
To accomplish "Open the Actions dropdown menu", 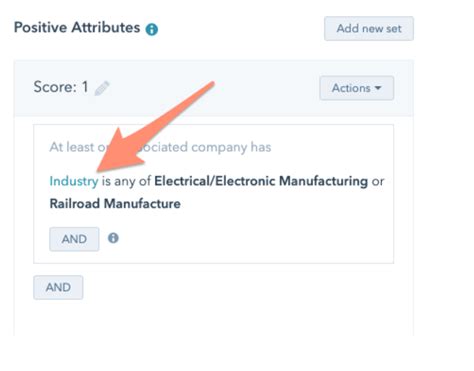I will 357,88.
